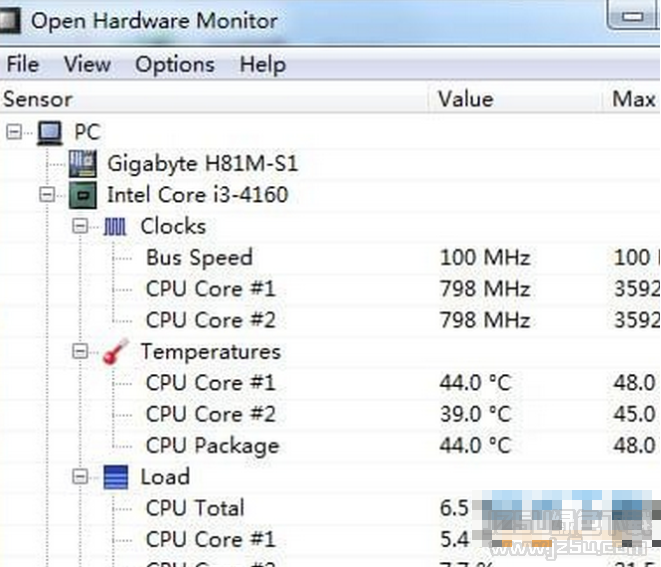Select the CPU Package temperature row
Viewport: 661px width, 567px height.
[x=212, y=446]
